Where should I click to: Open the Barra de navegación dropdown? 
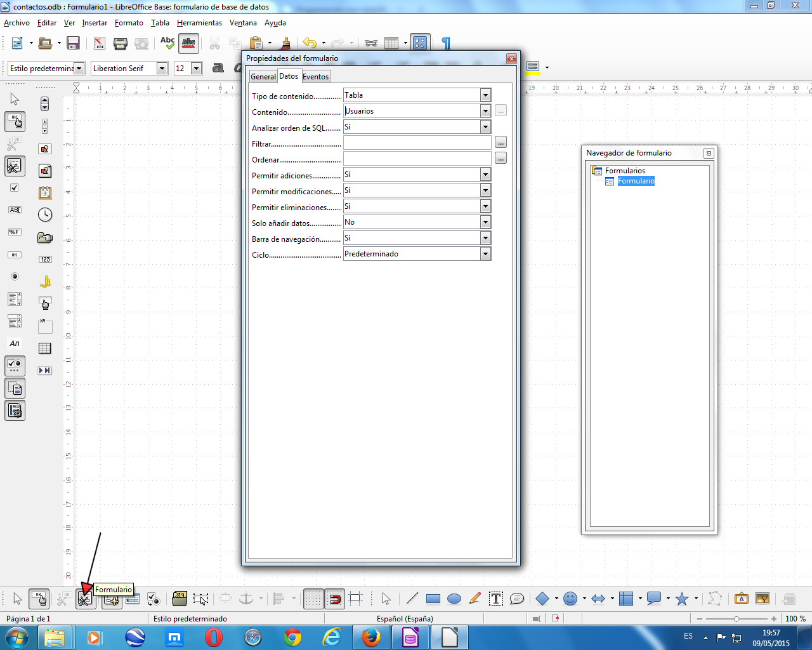click(485, 238)
